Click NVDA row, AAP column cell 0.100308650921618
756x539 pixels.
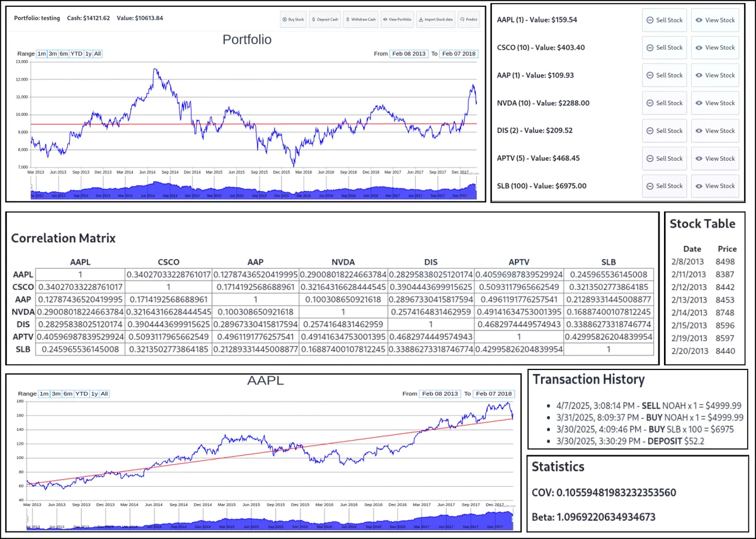255,311
